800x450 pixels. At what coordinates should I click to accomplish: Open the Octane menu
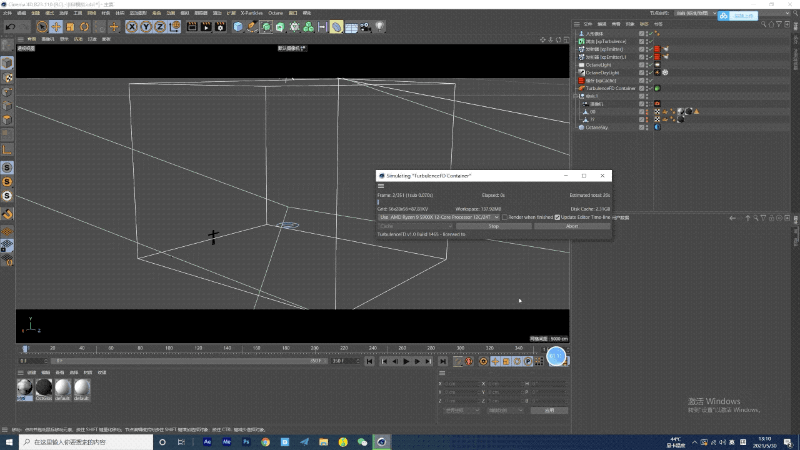coord(276,13)
